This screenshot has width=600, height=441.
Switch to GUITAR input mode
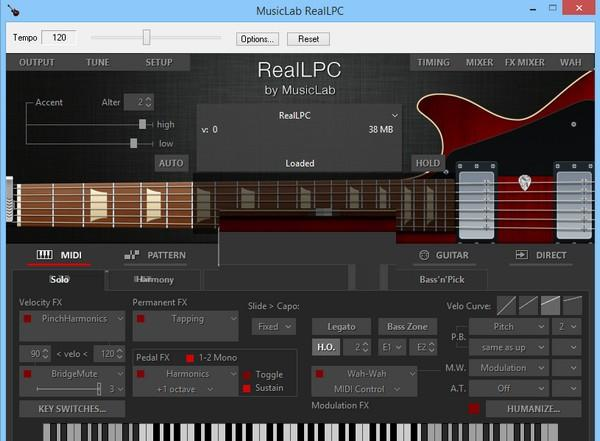pos(444,255)
